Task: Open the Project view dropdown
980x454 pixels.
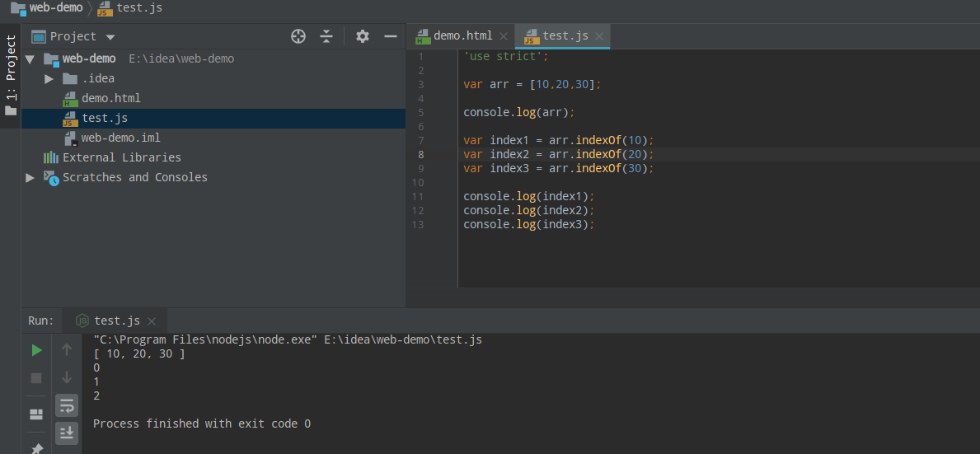Action: [x=110, y=37]
